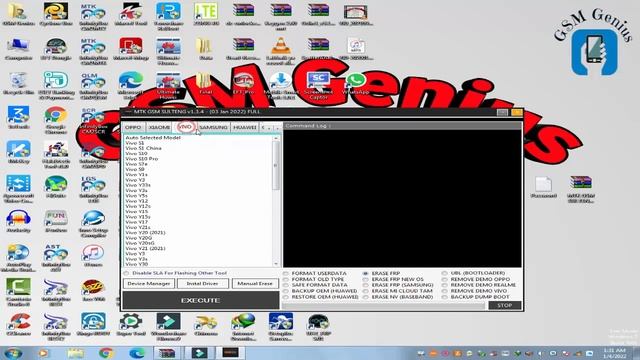Image resolution: width=640 pixels, height=360 pixels.
Task: Select ERASE FRP (SAMSUNG) option
Action: pos(398,285)
